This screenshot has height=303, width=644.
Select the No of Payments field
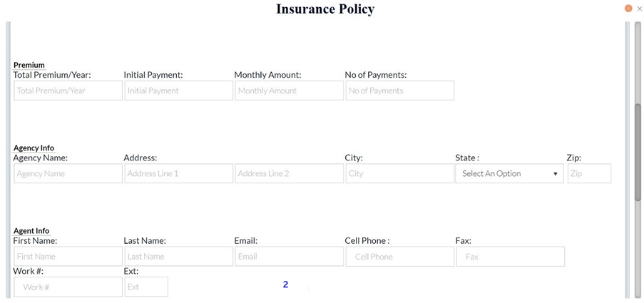click(x=399, y=91)
